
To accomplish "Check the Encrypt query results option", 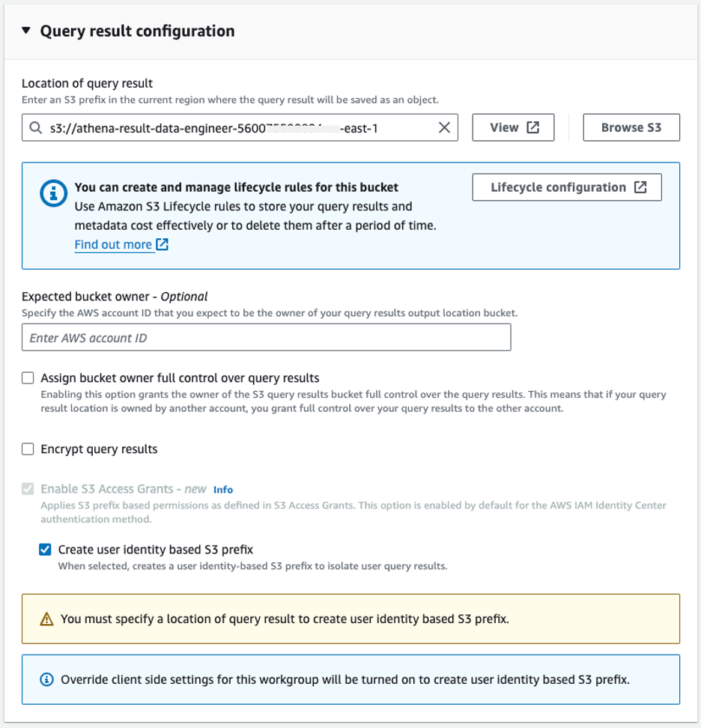I will click(28, 449).
